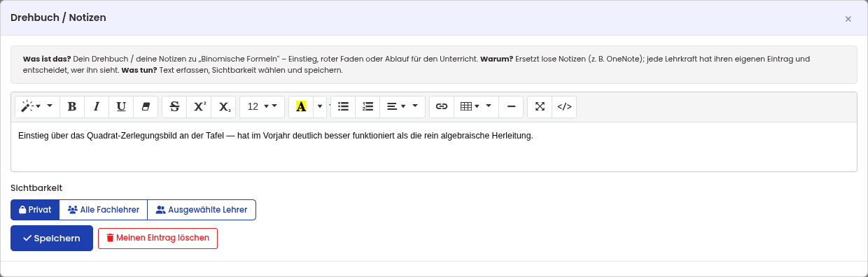Viewport: 868px width, 277px height.
Task: Click Meinen Eintrag löschen button
Action: point(157,238)
